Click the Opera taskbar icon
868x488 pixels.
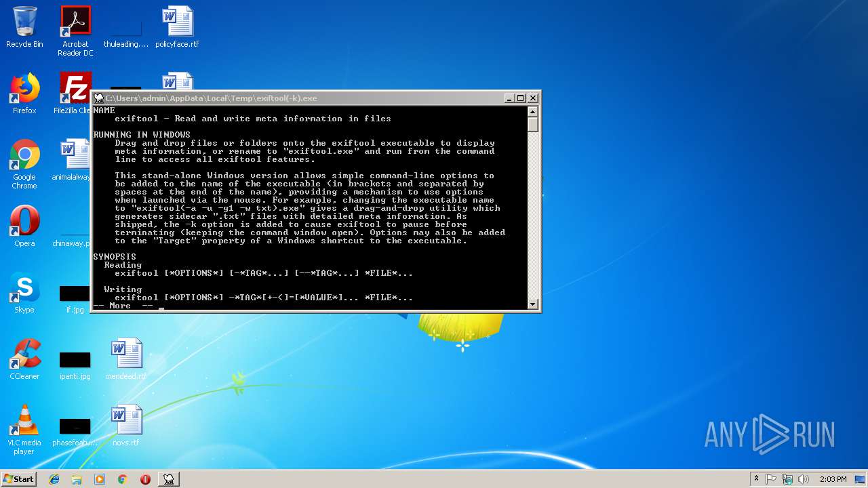click(x=145, y=479)
